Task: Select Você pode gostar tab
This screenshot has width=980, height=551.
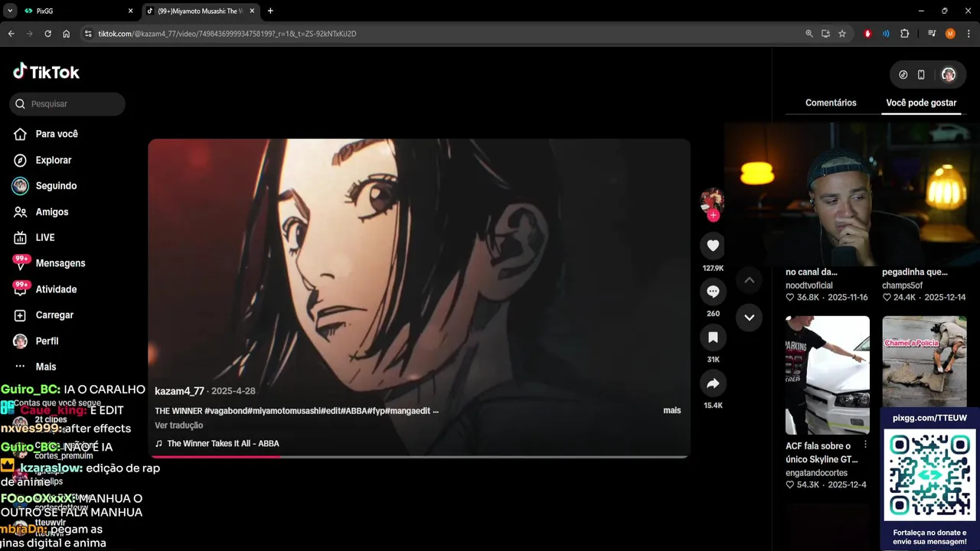Action: [921, 103]
